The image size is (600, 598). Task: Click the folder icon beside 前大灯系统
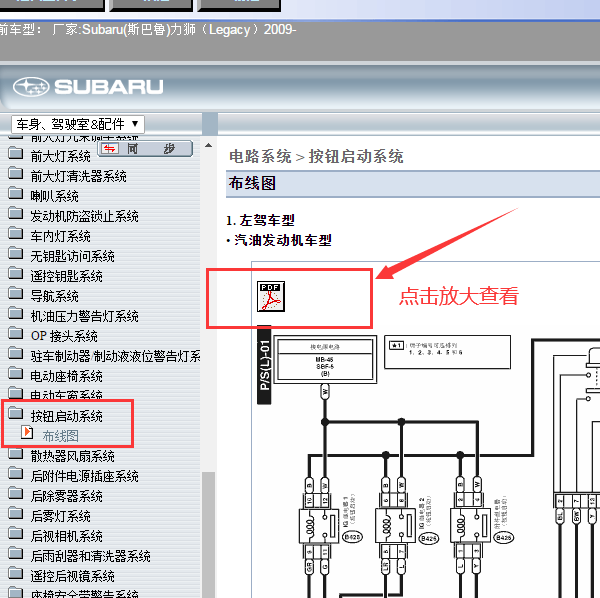coord(16,153)
